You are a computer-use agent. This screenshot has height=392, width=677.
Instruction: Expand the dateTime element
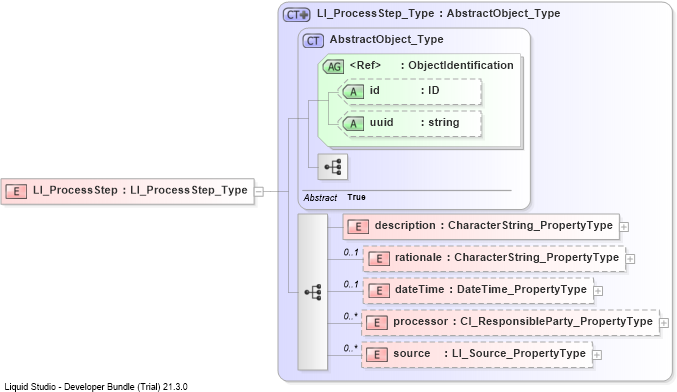598,291
